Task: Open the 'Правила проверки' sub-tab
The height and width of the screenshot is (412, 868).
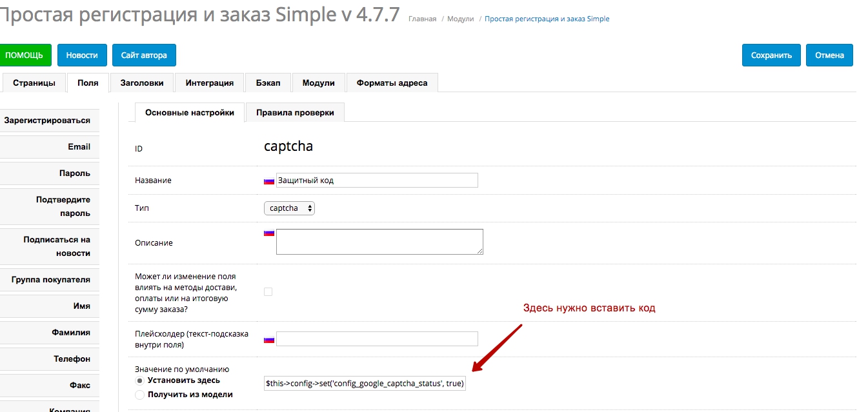Action: tap(295, 112)
